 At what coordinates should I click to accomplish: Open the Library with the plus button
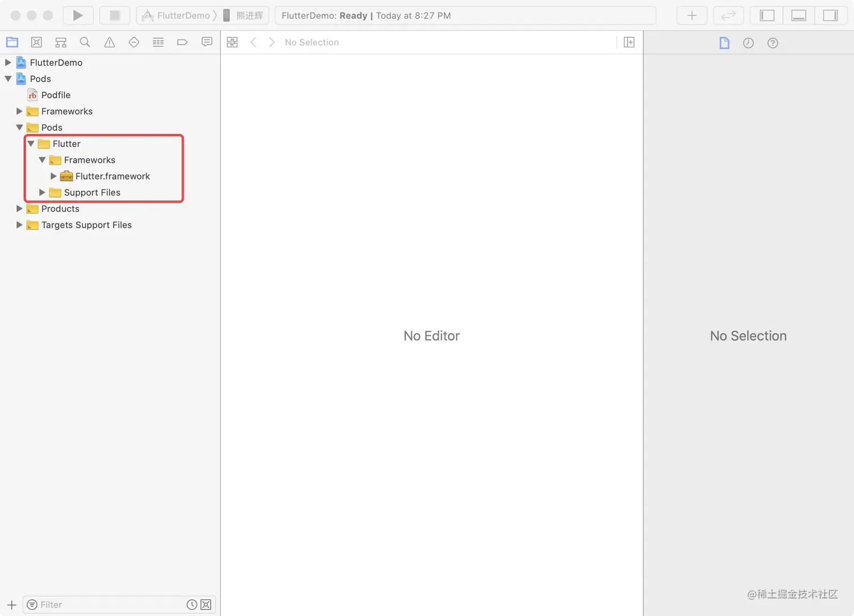pyautogui.click(x=692, y=15)
